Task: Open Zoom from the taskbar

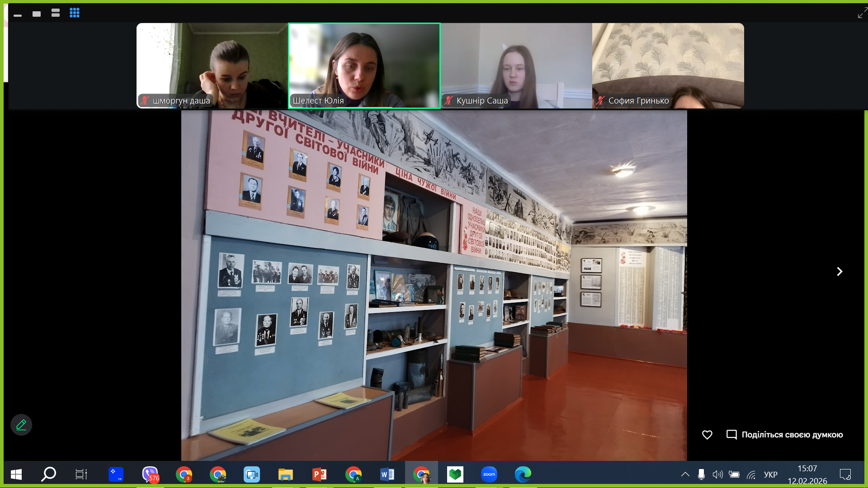Action: click(489, 474)
